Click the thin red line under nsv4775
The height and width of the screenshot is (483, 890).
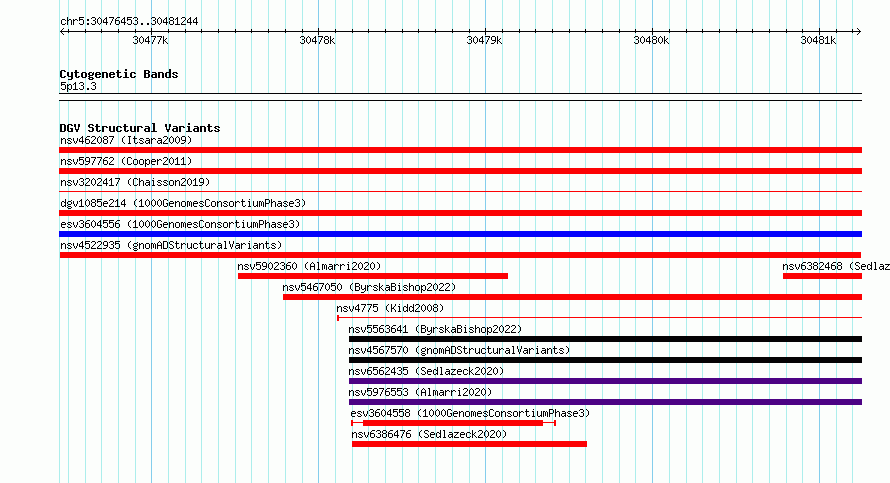pyautogui.click(x=599, y=318)
